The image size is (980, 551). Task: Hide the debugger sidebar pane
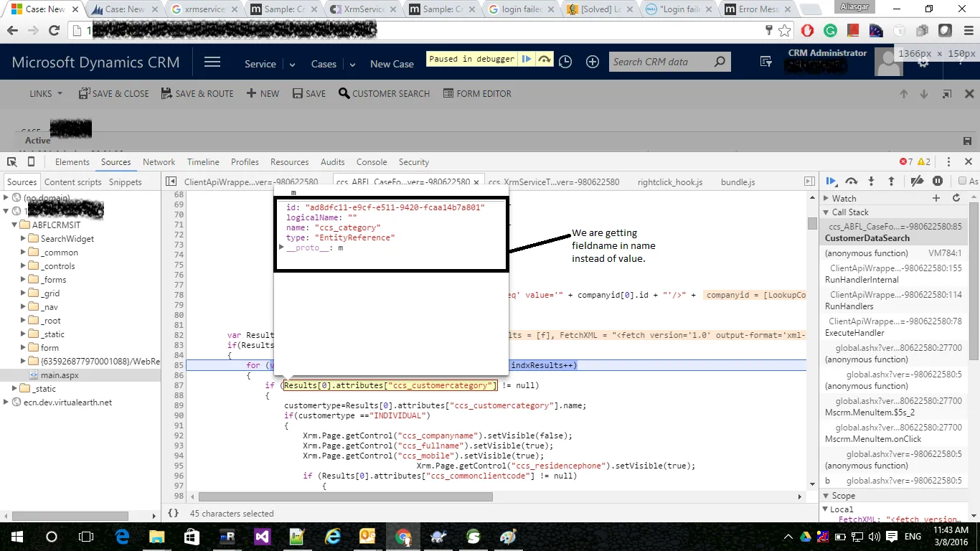[x=810, y=182]
